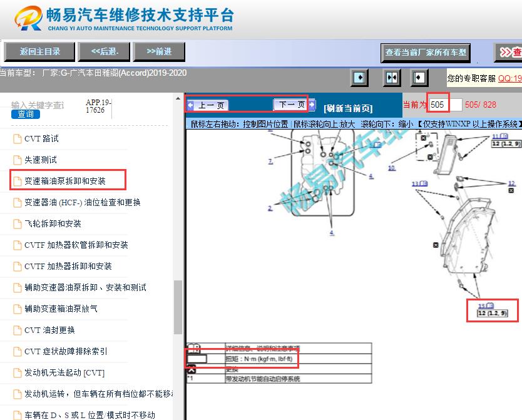Screen dimensions: 522x420
Task: Click the blue 查询 search button
Action: (x=26, y=114)
